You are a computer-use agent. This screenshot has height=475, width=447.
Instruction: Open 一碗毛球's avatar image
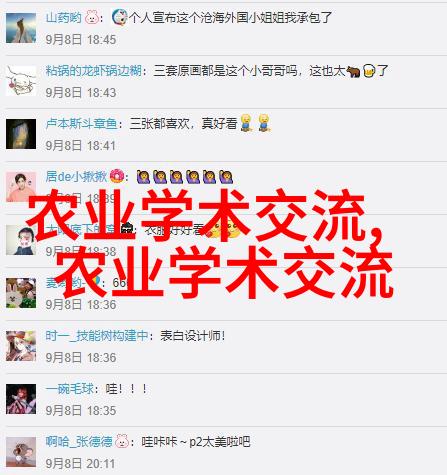point(21,399)
